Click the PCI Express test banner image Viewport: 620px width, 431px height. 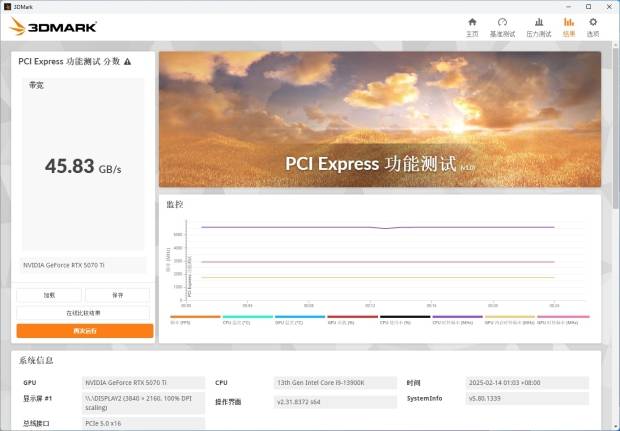pyautogui.click(x=380, y=119)
